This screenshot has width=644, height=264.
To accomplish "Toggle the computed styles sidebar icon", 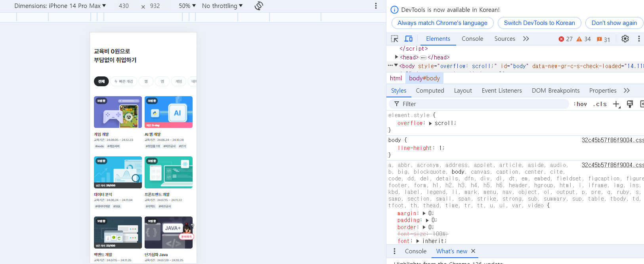I will pyautogui.click(x=642, y=104).
